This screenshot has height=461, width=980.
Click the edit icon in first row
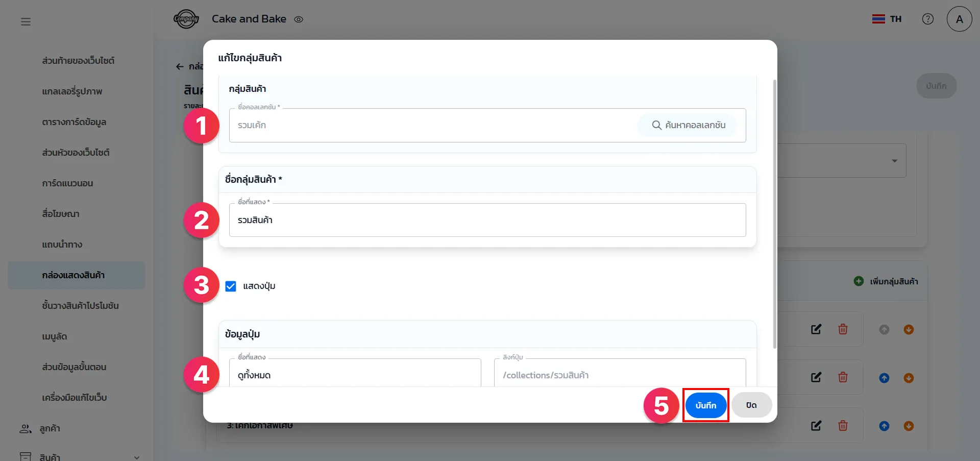coord(816,329)
